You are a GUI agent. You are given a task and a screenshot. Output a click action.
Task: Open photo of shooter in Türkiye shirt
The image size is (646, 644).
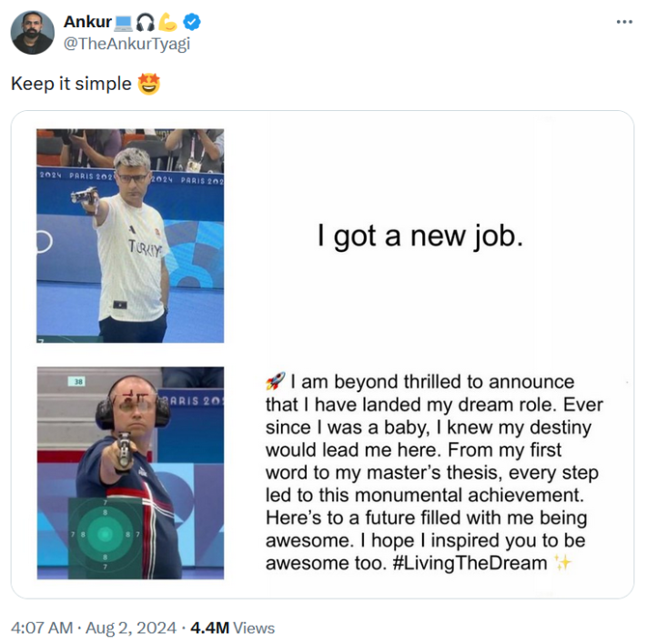coord(130,235)
